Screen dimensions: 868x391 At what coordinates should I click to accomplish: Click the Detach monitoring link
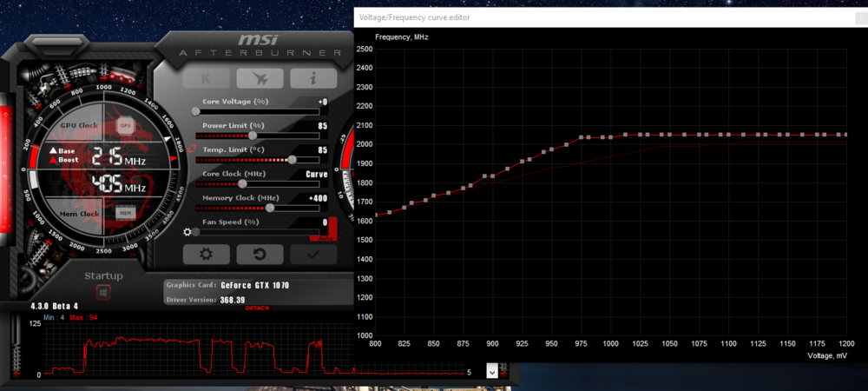tap(258, 308)
